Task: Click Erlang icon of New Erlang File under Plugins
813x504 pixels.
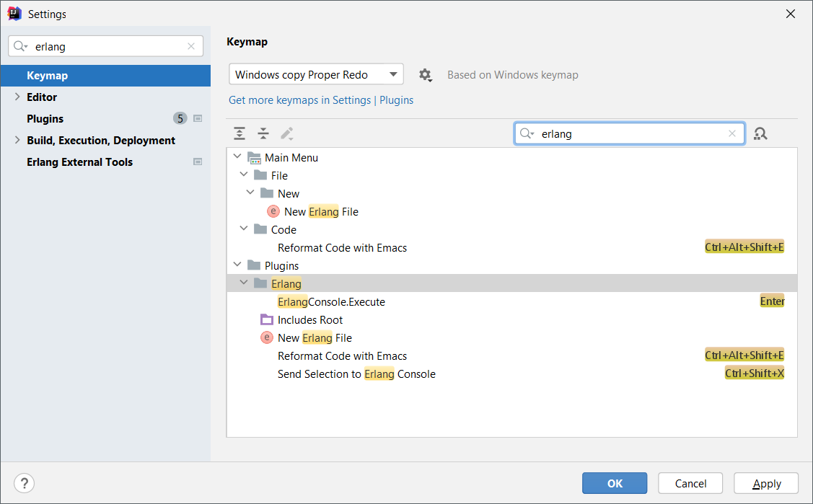Action: click(x=266, y=337)
